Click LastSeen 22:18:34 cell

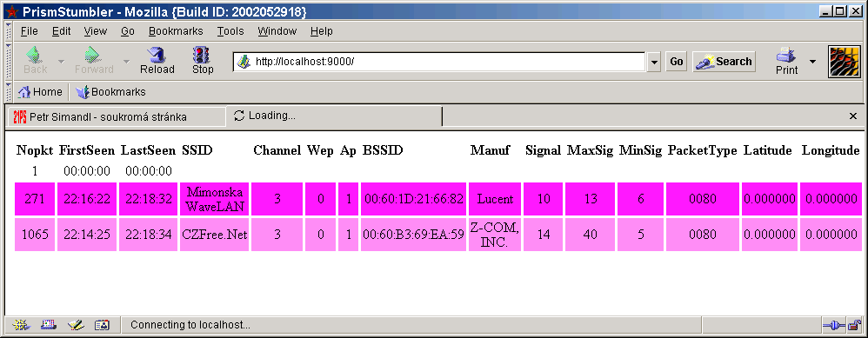tap(149, 235)
